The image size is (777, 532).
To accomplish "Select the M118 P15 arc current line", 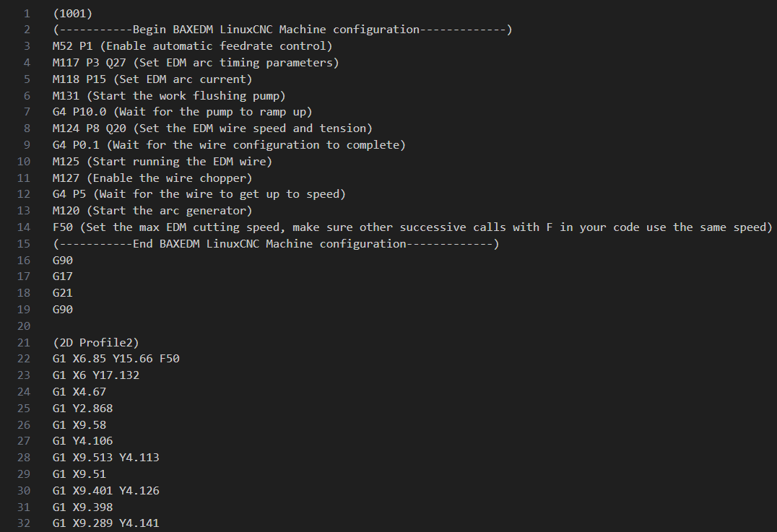I will [x=152, y=79].
